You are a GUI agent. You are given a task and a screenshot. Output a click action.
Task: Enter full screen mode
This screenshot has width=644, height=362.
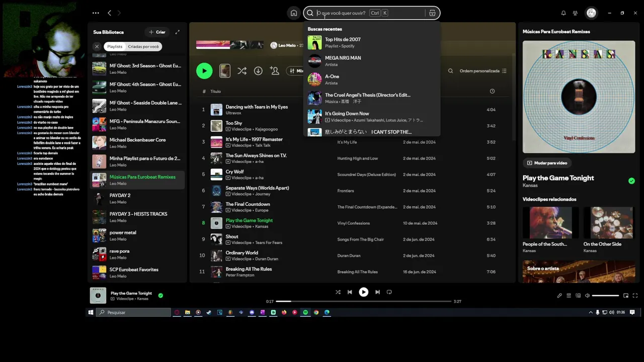tap(635, 296)
